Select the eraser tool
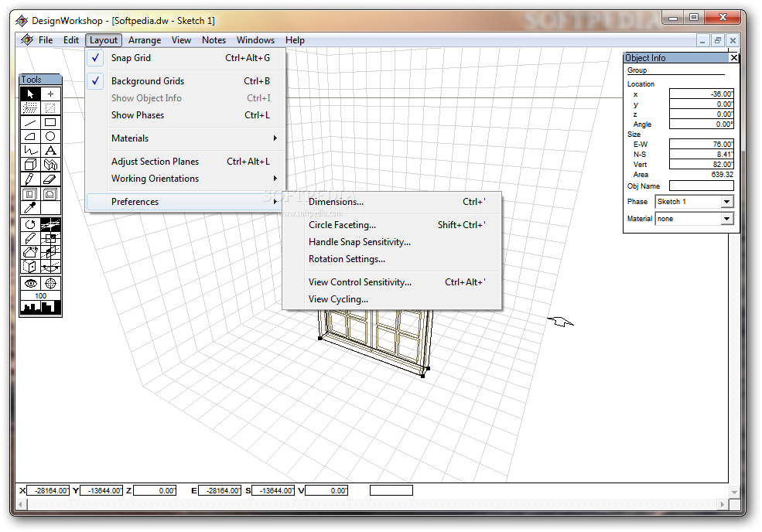The height and width of the screenshot is (532, 762). tap(50, 179)
